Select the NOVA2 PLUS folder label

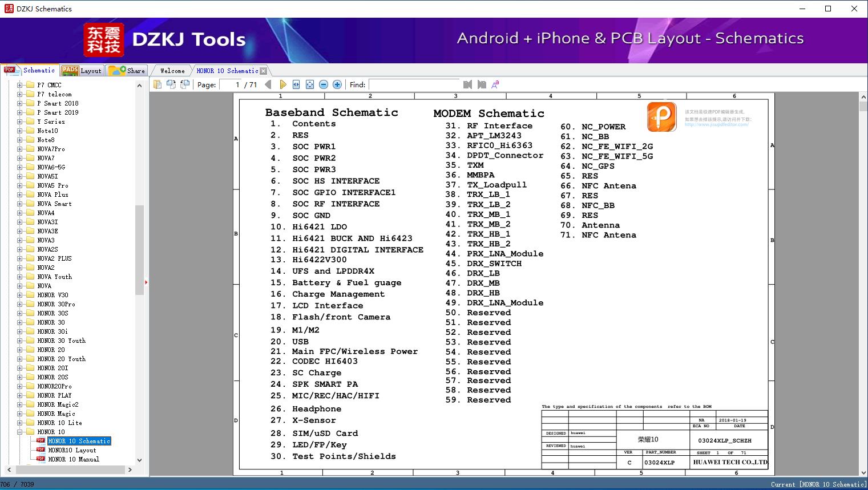pyautogui.click(x=54, y=258)
